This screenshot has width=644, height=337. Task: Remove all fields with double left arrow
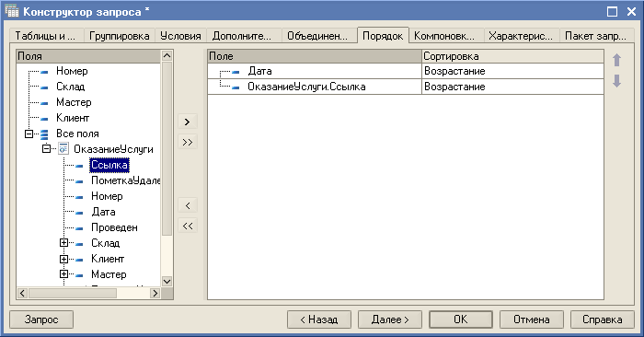tap(188, 226)
